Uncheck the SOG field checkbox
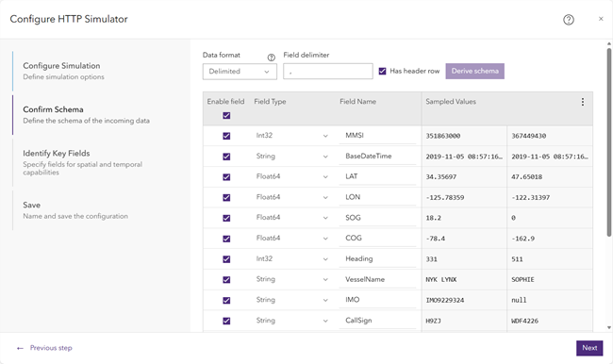Image resolution: width=613 pixels, height=364 pixels. [x=226, y=218]
